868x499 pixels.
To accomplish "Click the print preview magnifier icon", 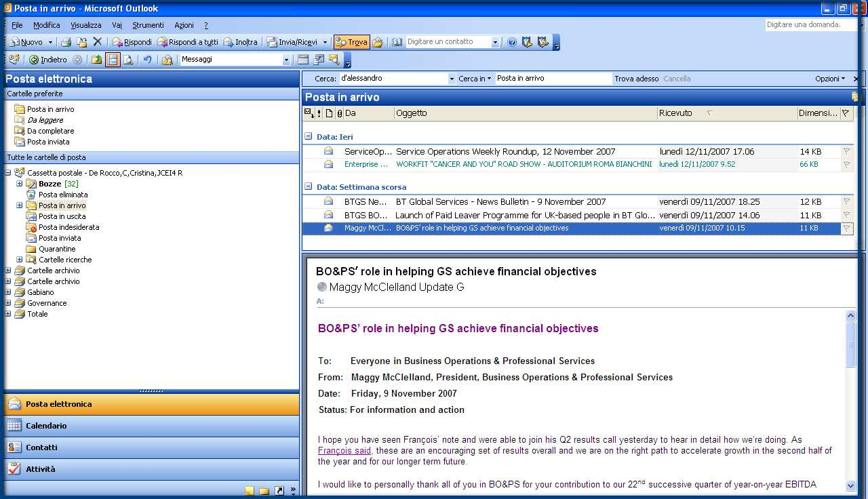I will click(128, 60).
